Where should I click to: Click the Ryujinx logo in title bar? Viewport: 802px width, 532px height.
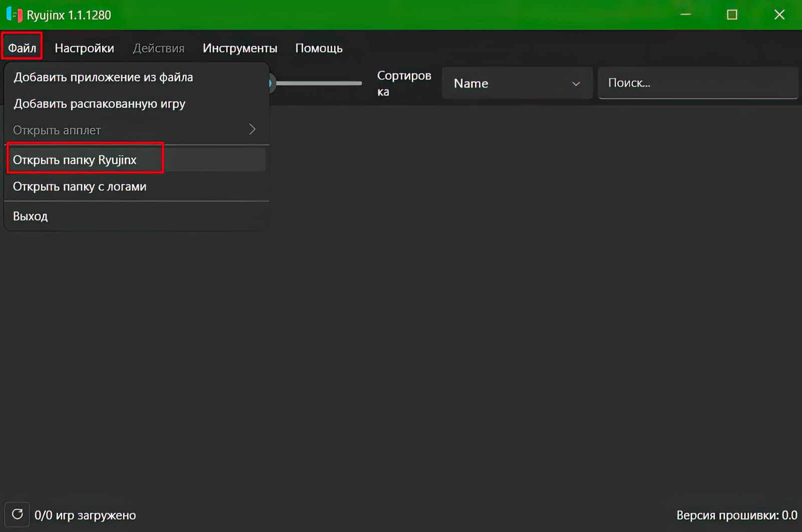pos(14,15)
